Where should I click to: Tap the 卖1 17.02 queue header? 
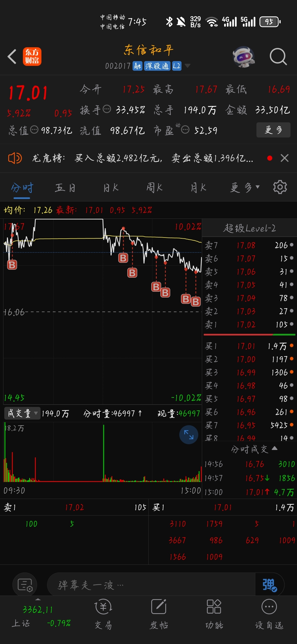[74, 507]
